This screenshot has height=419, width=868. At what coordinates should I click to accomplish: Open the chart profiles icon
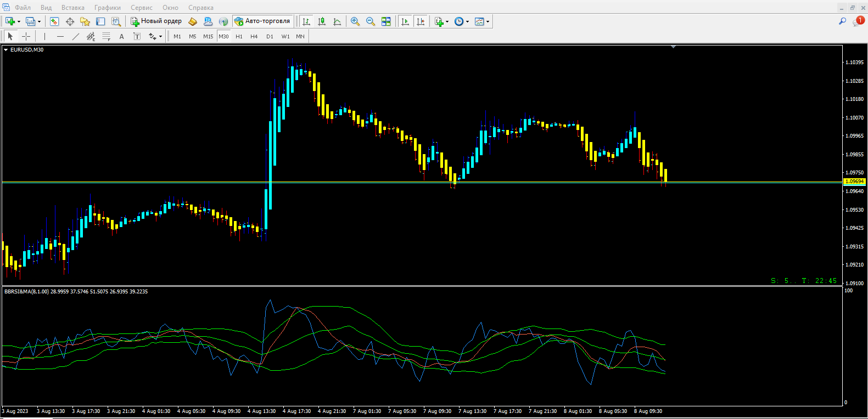point(31,21)
